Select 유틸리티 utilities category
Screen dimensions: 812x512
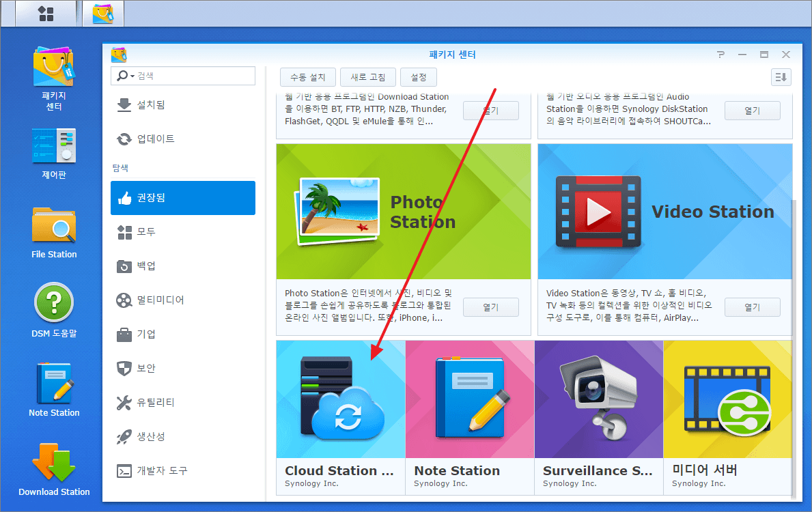tap(183, 402)
